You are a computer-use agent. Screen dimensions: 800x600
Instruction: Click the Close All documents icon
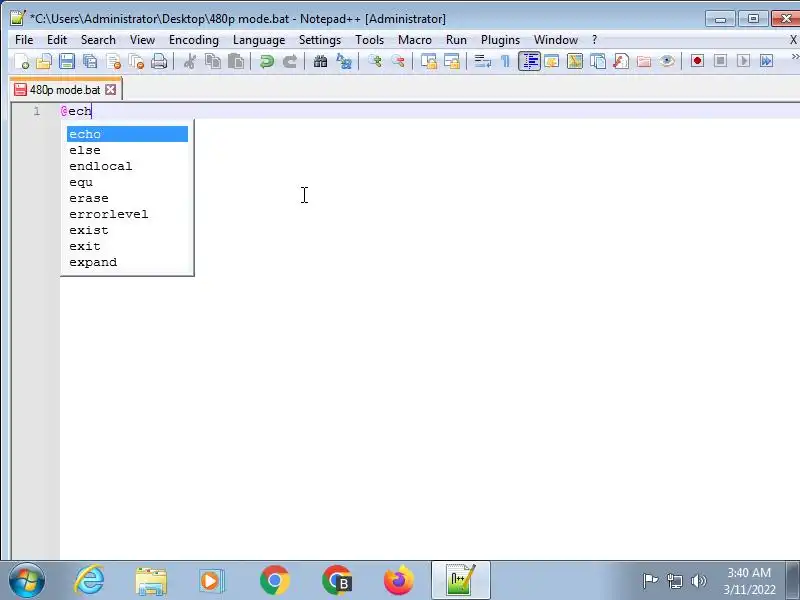[136, 62]
